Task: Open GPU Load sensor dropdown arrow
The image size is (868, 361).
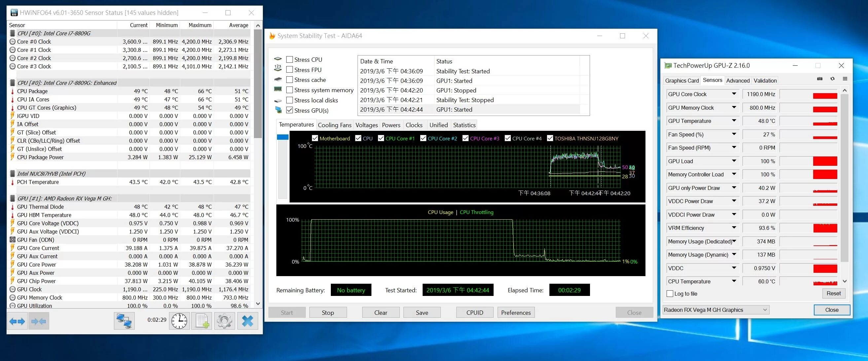Action: coord(734,161)
